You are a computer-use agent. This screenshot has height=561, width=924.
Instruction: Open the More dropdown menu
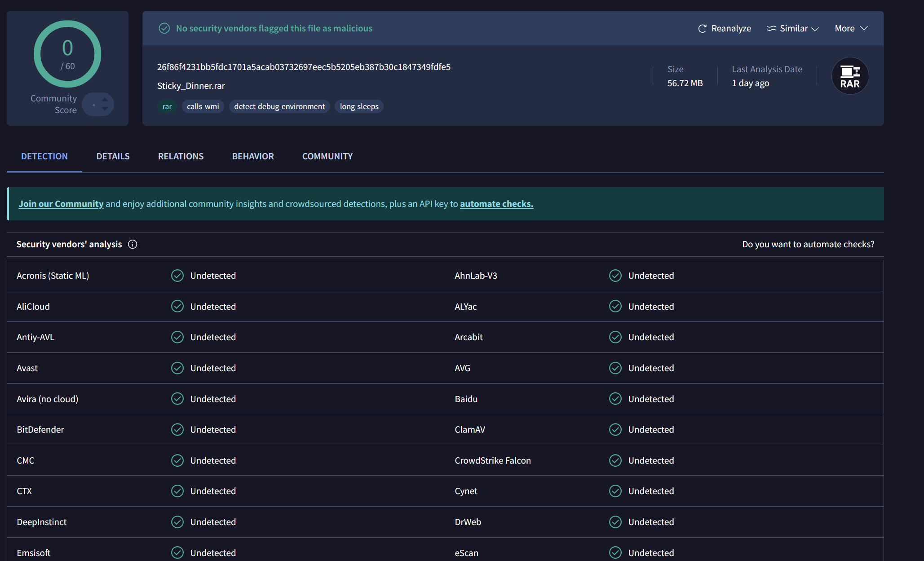851,28
